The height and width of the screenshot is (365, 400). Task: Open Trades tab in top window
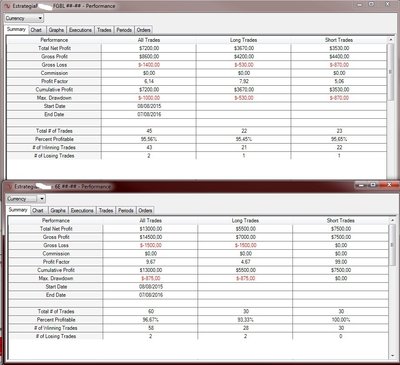tap(104, 30)
